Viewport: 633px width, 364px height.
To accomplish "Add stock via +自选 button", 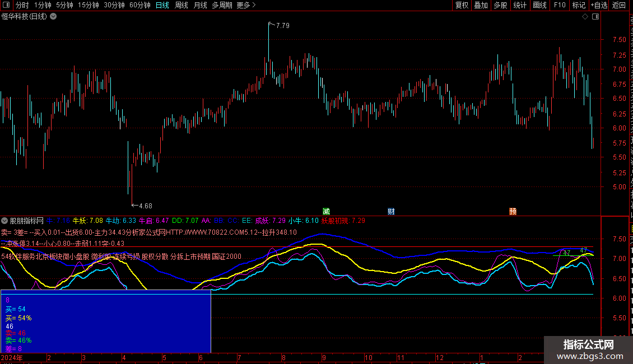I will tap(598, 5).
